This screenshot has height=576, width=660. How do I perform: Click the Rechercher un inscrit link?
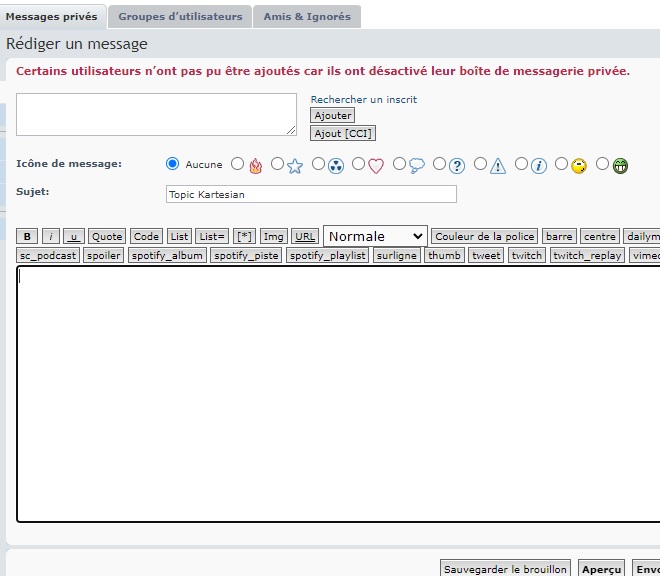coord(363,99)
